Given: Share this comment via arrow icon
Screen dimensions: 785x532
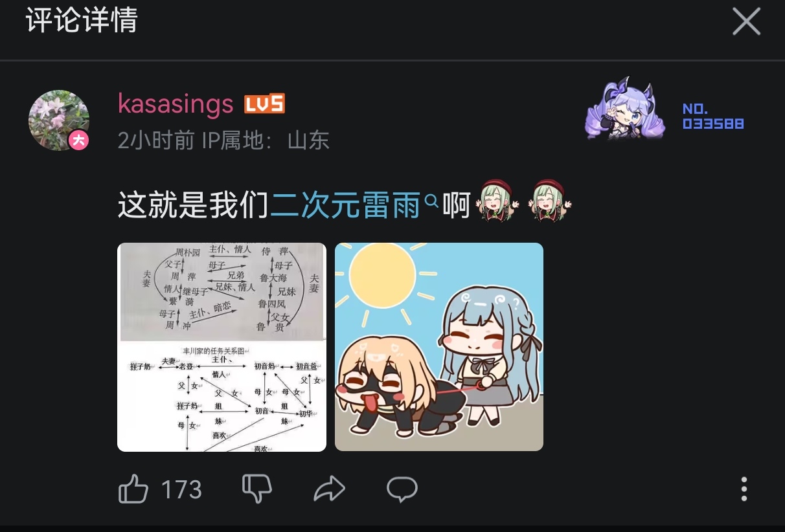Looking at the screenshot, I should 330,489.
